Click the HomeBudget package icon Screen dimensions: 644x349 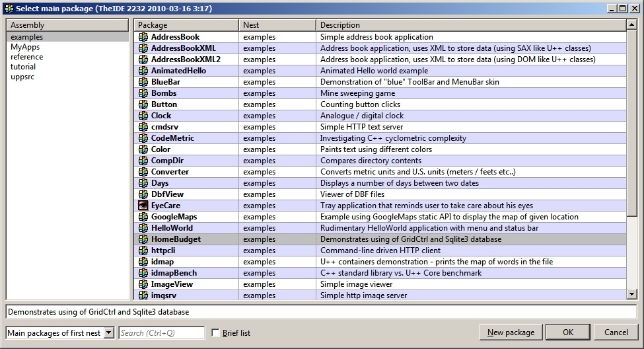point(143,239)
